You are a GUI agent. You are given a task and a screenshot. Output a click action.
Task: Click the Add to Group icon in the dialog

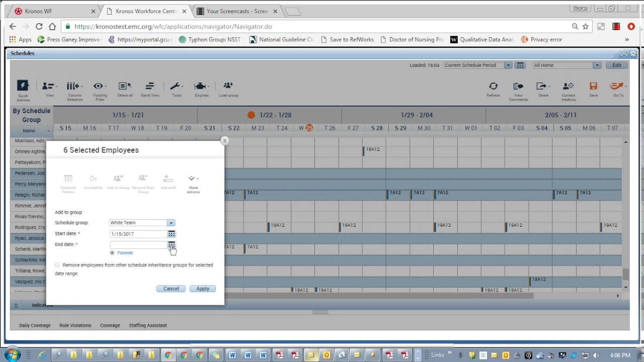click(x=118, y=179)
